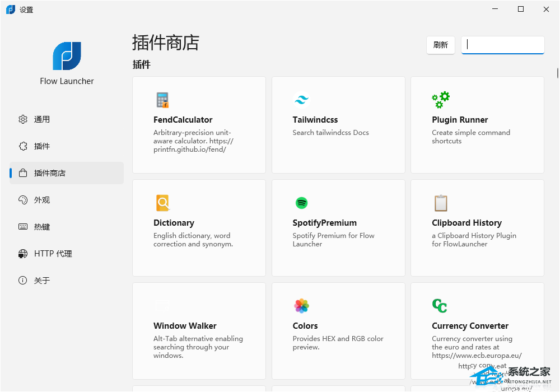
Task: Select 插件商店 in the sidebar
Action: [67, 173]
